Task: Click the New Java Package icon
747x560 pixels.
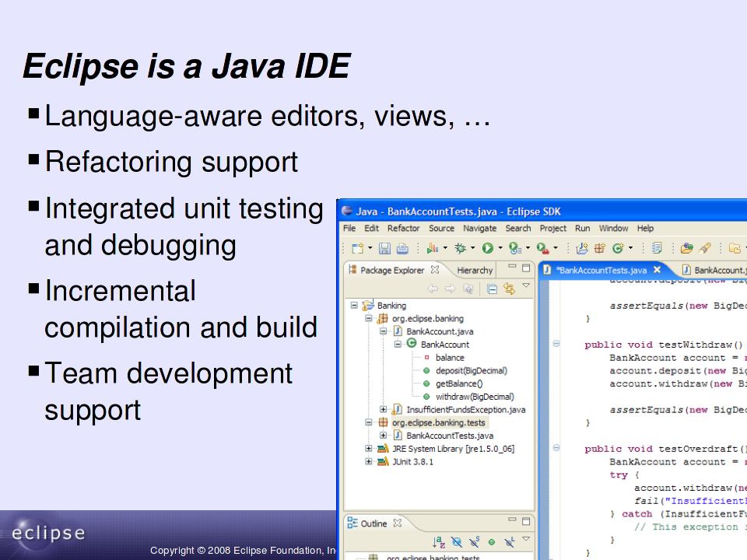Action: pyautogui.click(x=600, y=248)
